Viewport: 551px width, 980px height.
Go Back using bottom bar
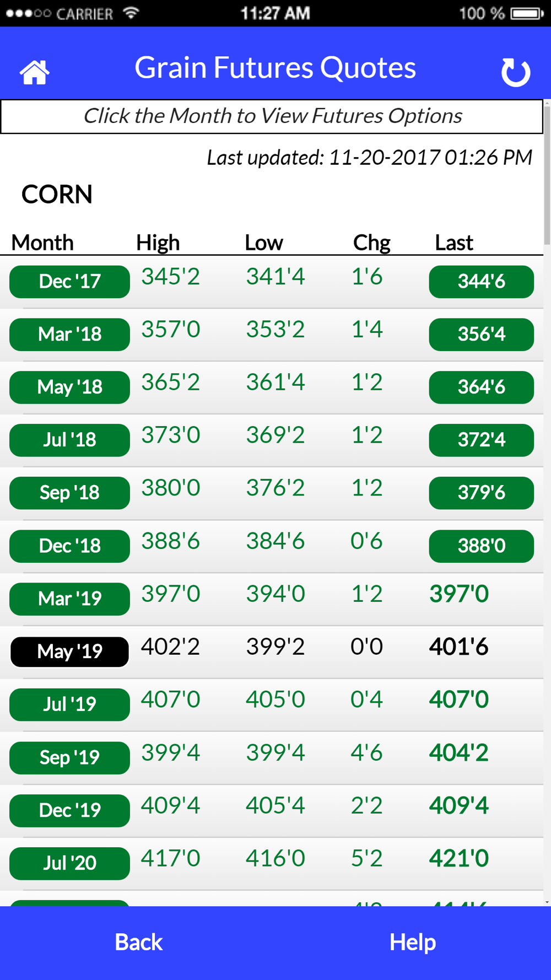pyautogui.click(x=138, y=943)
